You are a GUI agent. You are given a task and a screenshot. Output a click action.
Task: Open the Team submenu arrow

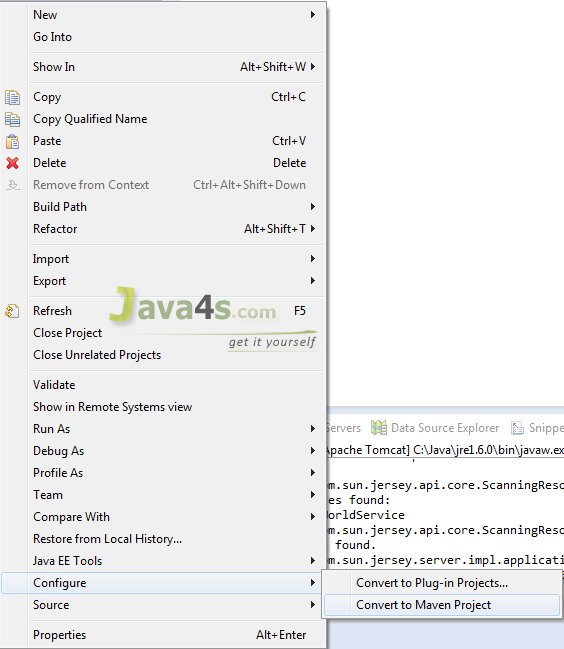point(313,495)
